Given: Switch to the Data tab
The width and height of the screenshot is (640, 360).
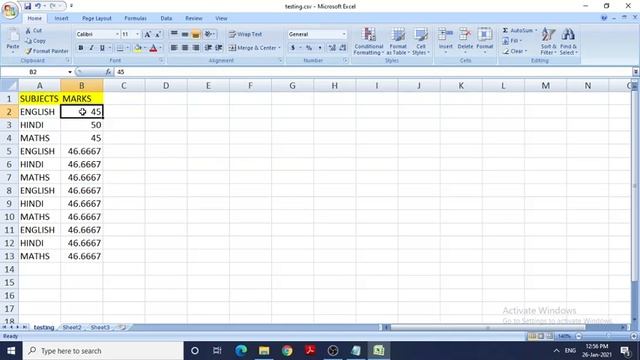Looking at the screenshot, I should 166,18.
